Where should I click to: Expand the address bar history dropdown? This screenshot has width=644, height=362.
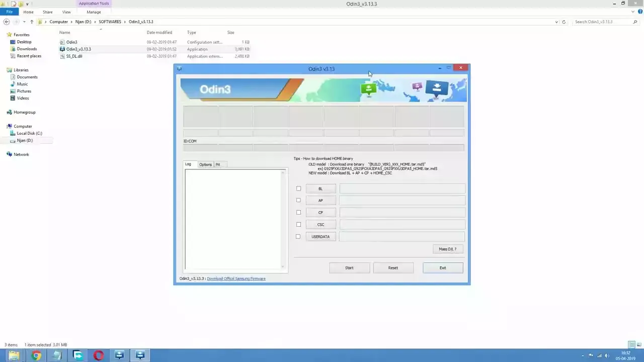coord(556,22)
